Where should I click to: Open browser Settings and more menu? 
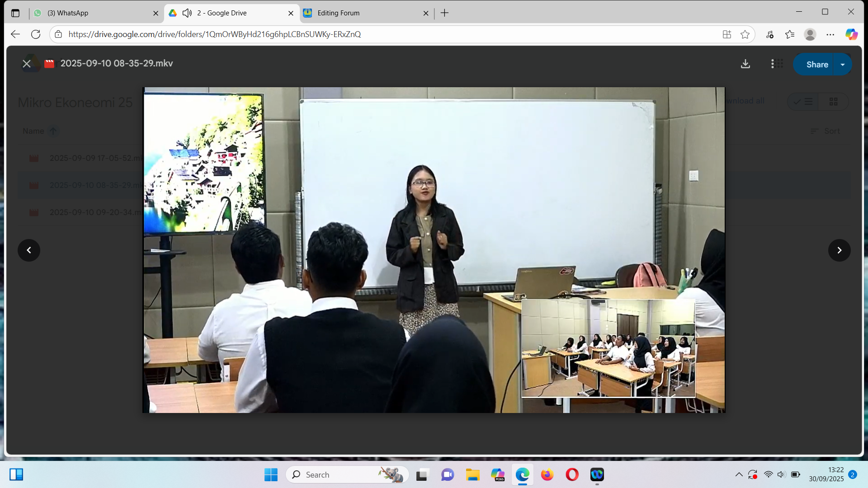tap(830, 34)
